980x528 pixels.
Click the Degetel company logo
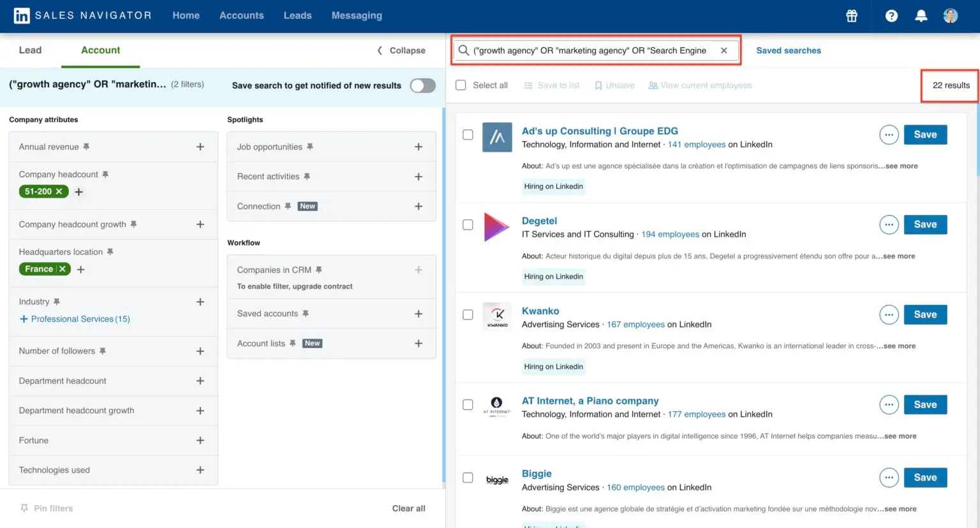pyautogui.click(x=497, y=227)
